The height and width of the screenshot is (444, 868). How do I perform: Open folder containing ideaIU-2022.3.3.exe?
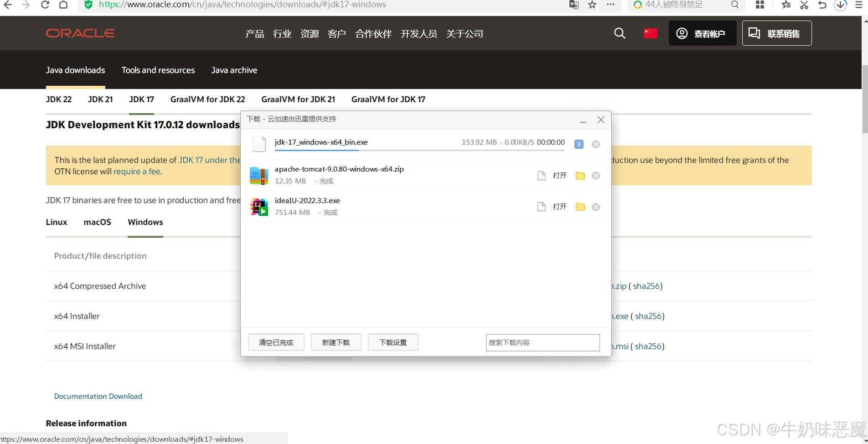580,207
